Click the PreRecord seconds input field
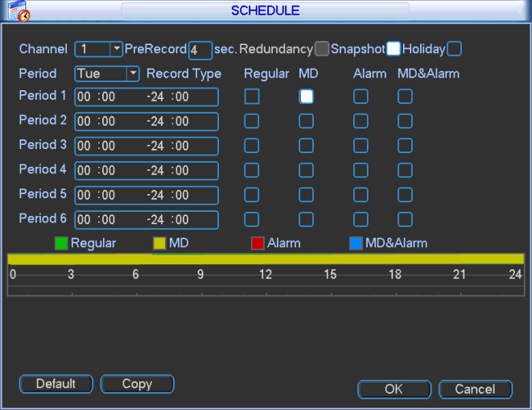Screen dimensions: 532x410 200,50
